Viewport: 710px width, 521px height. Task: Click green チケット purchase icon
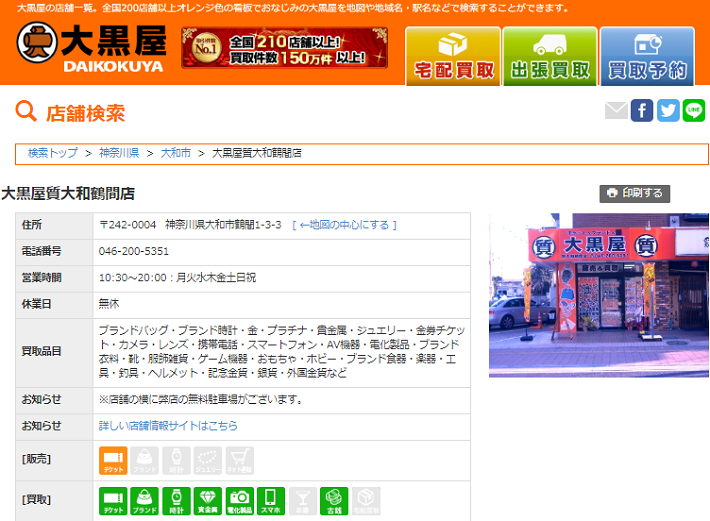point(113,501)
